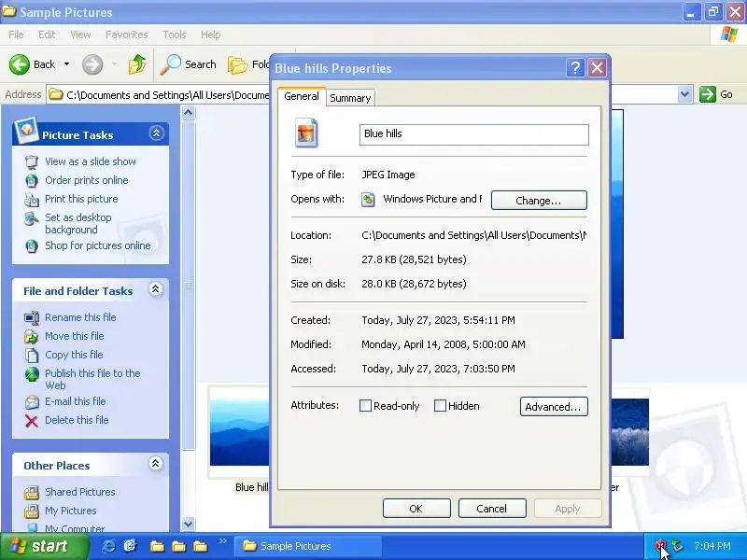This screenshot has width=747, height=560.
Task: Click the Order prints online icon
Action: 32,180
